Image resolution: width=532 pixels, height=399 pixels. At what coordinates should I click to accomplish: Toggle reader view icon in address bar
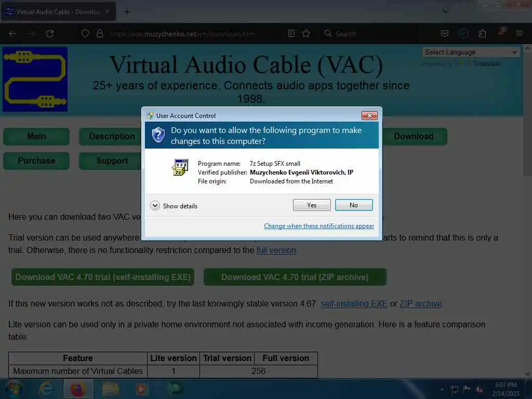(x=291, y=34)
